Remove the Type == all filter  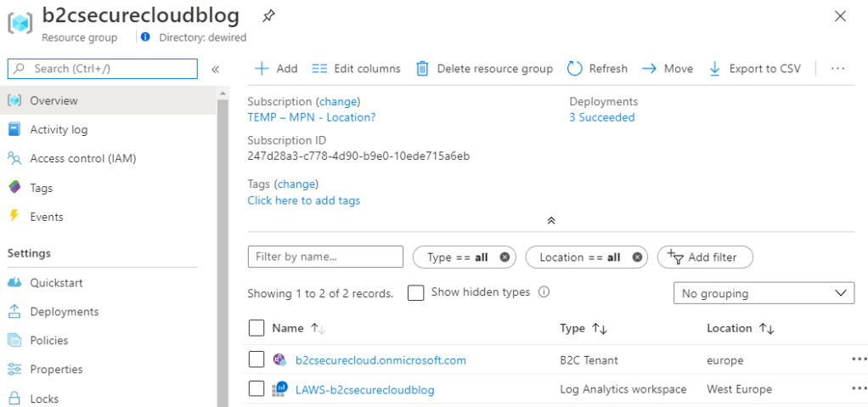click(505, 257)
